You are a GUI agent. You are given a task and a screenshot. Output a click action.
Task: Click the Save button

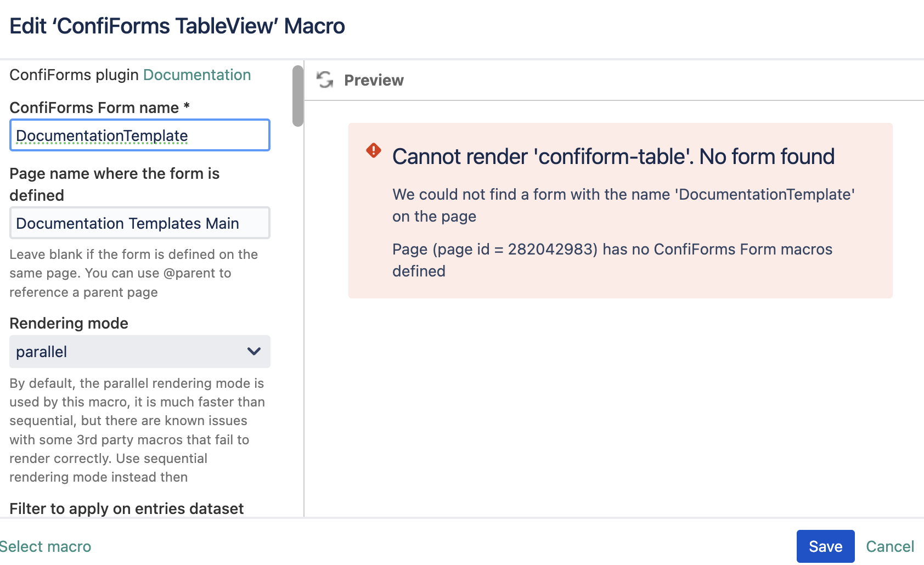click(x=825, y=546)
